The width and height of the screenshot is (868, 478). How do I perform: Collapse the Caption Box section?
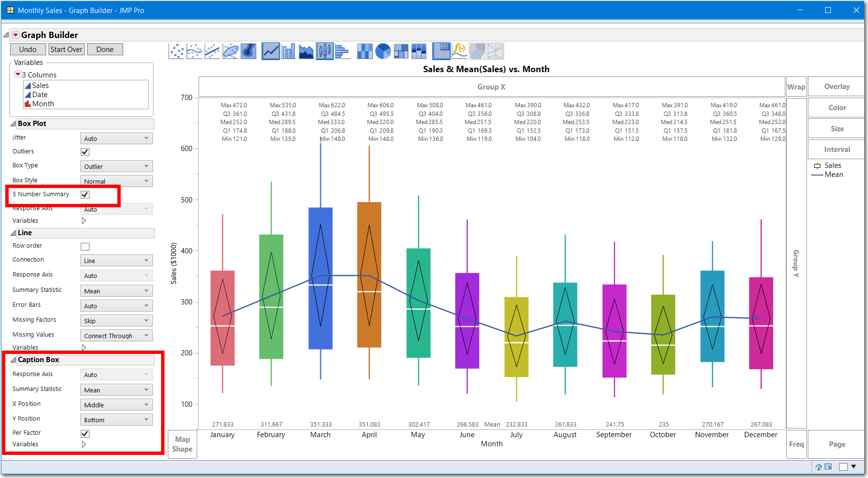13,360
